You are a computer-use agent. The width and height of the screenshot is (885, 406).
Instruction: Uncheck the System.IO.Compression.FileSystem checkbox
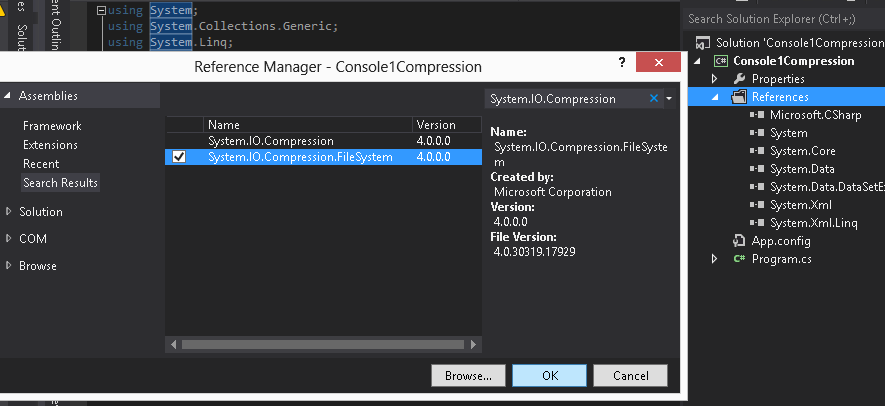(179, 157)
